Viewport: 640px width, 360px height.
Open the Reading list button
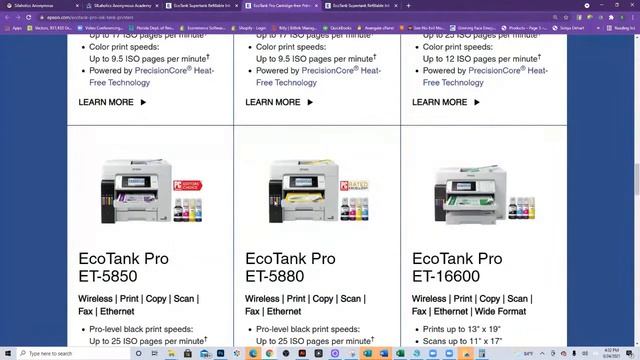[x=620, y=28]
